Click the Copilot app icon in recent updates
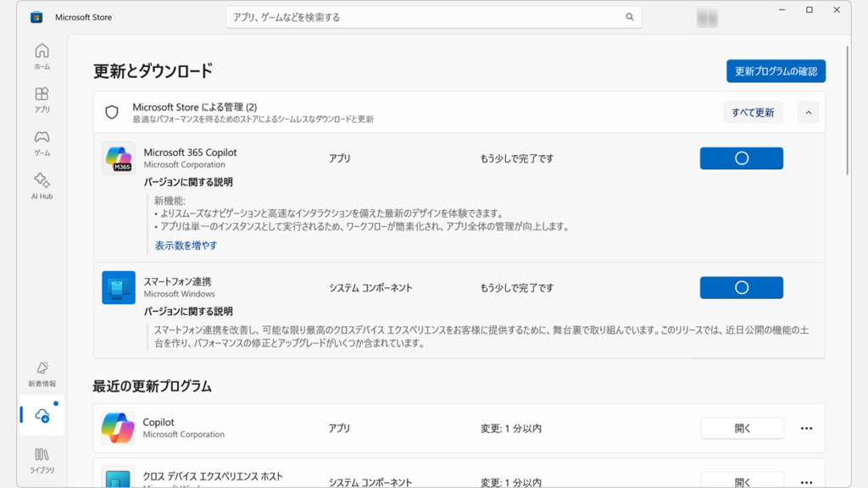 pos(118,428)
